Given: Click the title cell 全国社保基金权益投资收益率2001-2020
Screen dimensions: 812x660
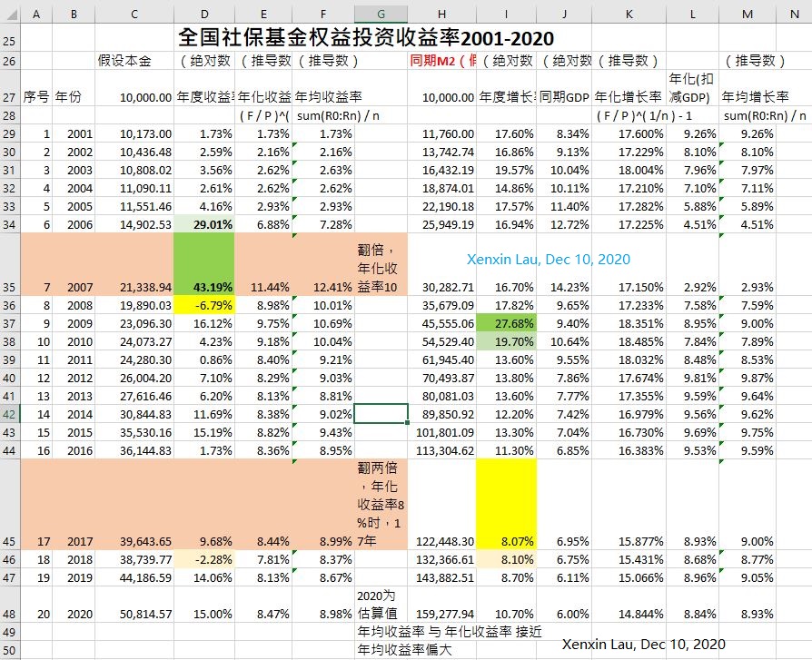Looking at the screenshot, I should (366, 38).
